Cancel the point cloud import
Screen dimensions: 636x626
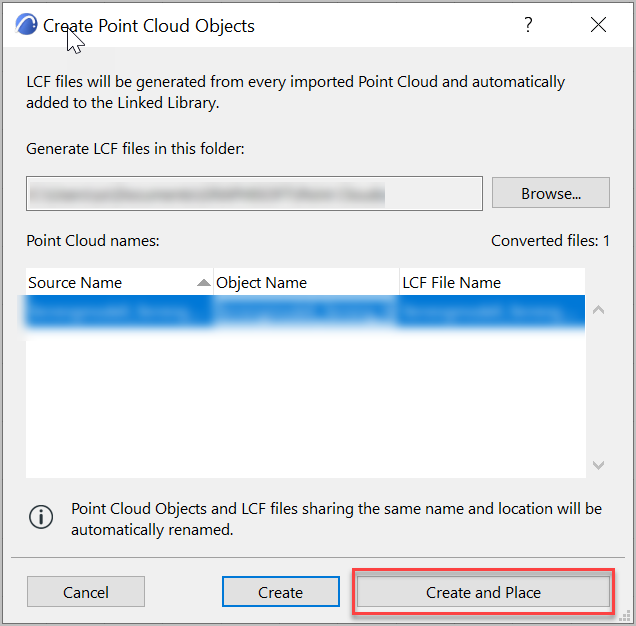click(86, 592)
